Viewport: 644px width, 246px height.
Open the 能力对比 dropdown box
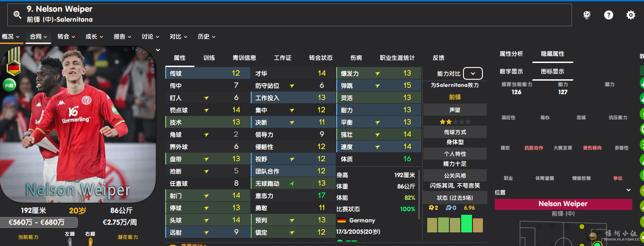[473, 73]
